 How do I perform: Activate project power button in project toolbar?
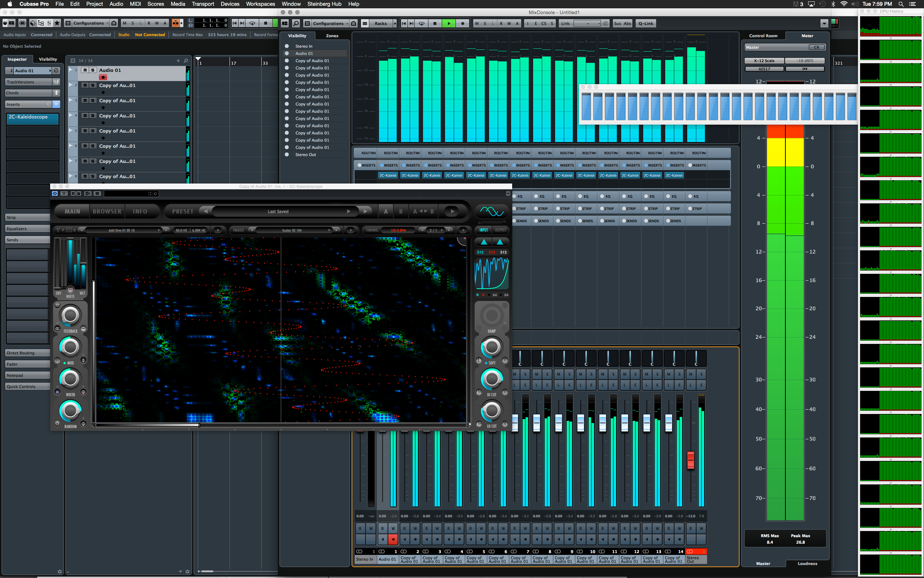click(x=5, y=23)
